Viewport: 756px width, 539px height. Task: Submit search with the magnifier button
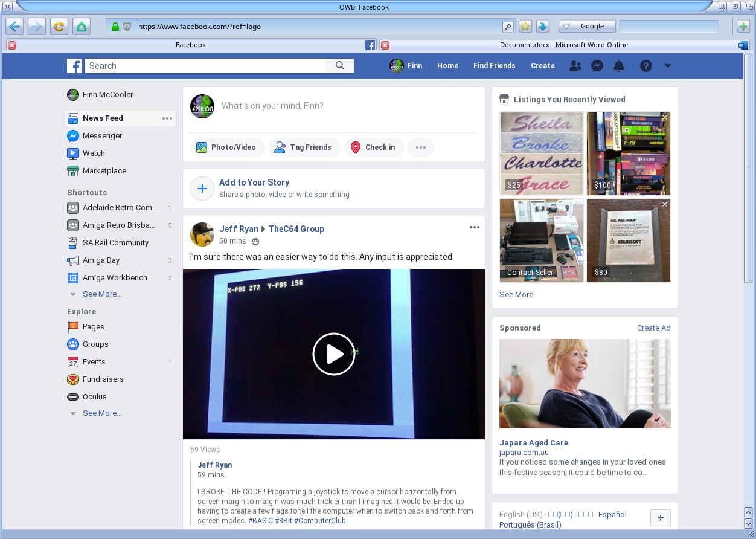(x=340, y=66)
